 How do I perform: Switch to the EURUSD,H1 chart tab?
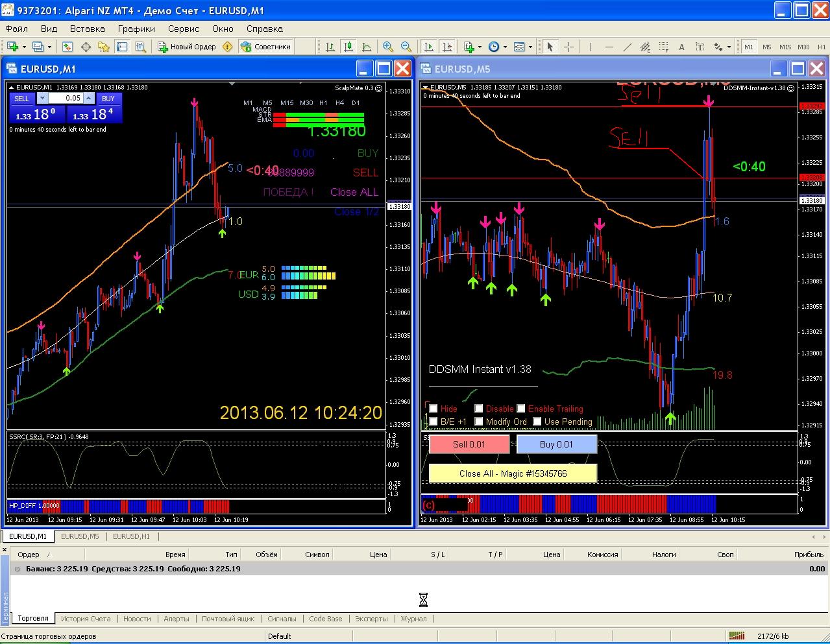click(131, 536)
